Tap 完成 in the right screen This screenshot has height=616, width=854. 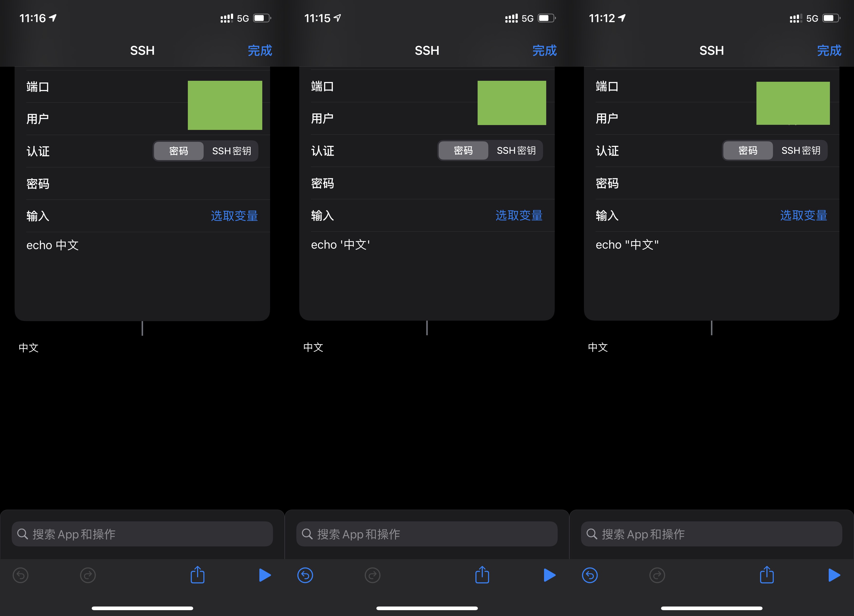pos(829,50)
